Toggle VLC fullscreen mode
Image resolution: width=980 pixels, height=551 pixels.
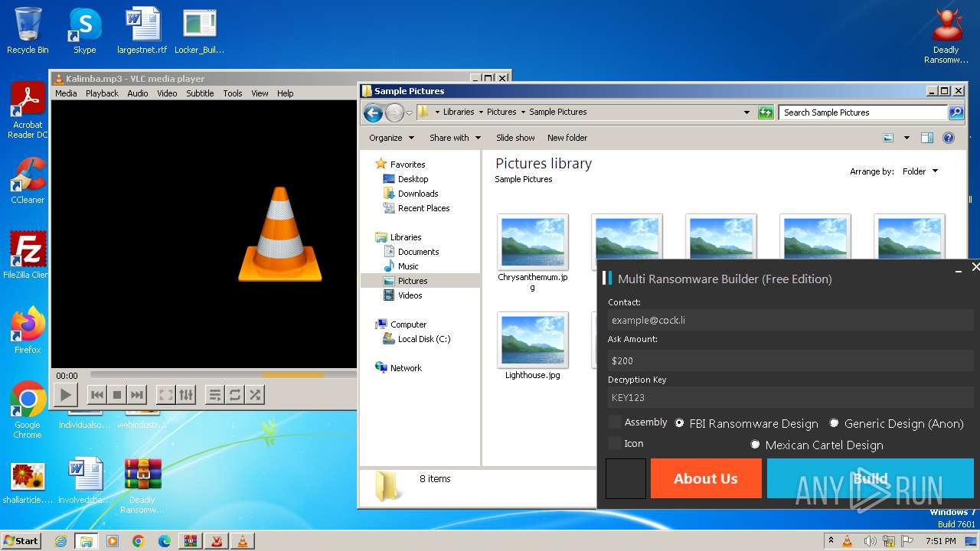point(165,395)
